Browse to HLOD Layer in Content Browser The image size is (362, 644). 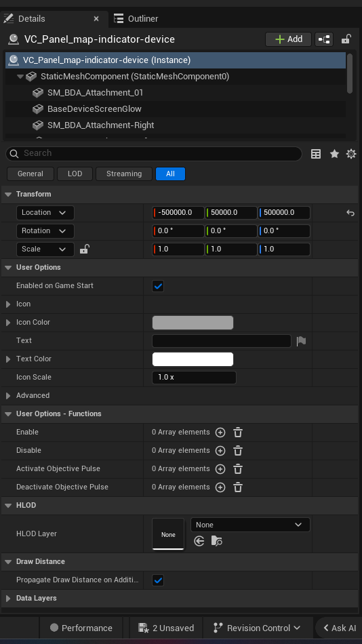coord(217,542)
